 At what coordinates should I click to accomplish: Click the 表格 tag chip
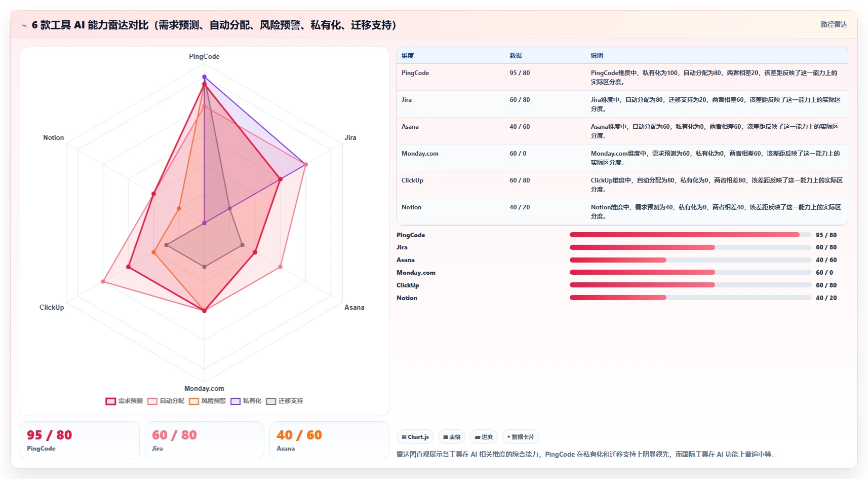[x=452, y=437]
